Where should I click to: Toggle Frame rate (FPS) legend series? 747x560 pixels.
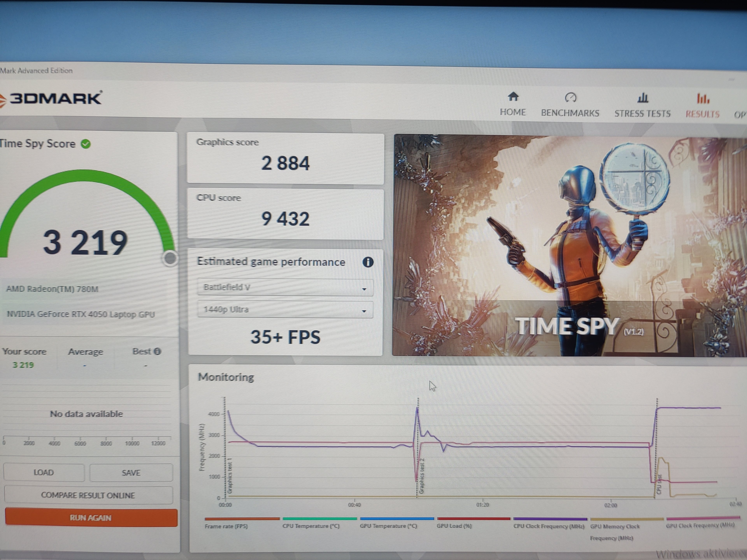point(226,526)
